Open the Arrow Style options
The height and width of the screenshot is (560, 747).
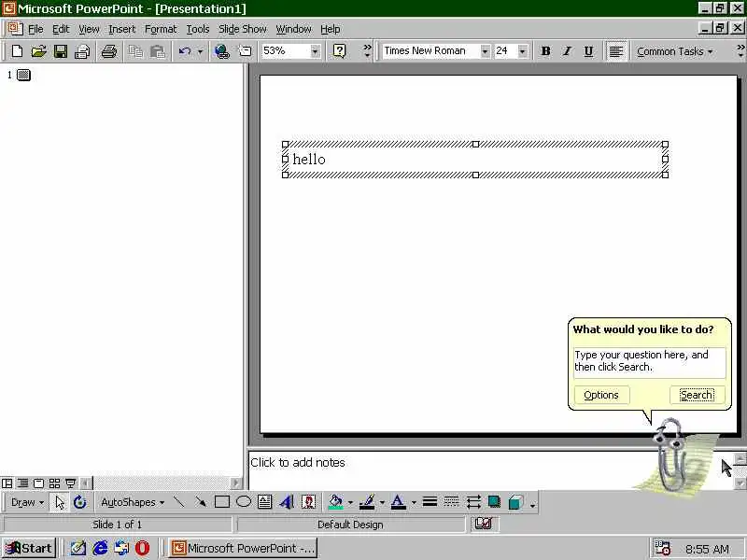click(x=473, y=502)
